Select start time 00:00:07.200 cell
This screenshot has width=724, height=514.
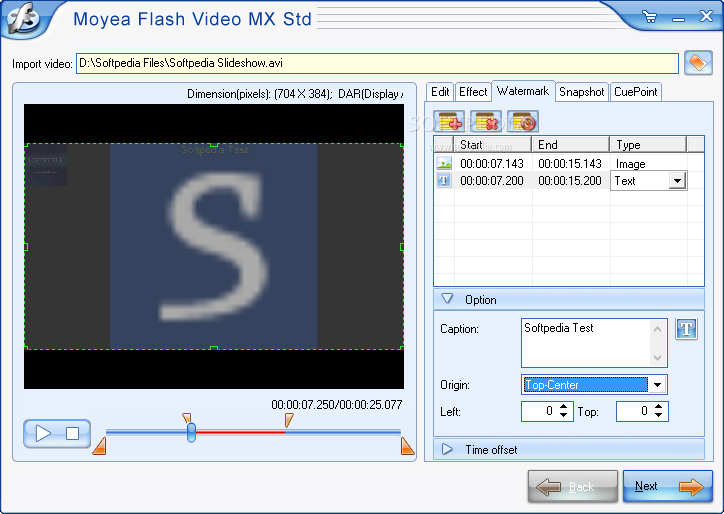pos(492,181)
